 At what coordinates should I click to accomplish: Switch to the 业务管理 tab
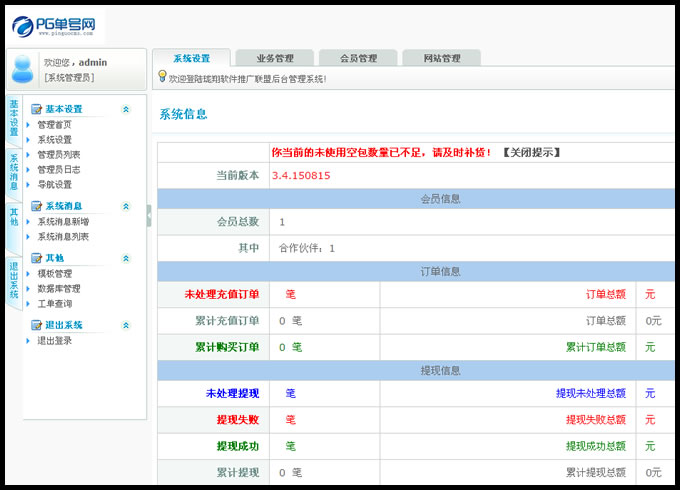275,58
